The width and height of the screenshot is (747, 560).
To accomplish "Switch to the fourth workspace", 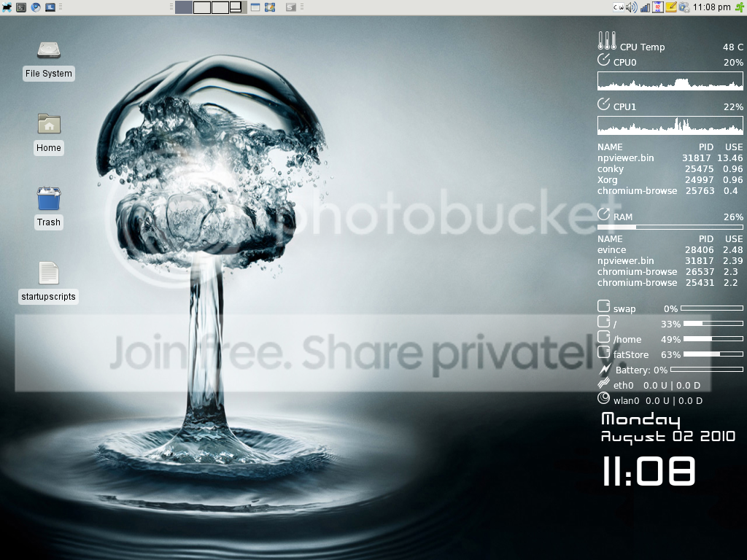I will click(238, 7).
